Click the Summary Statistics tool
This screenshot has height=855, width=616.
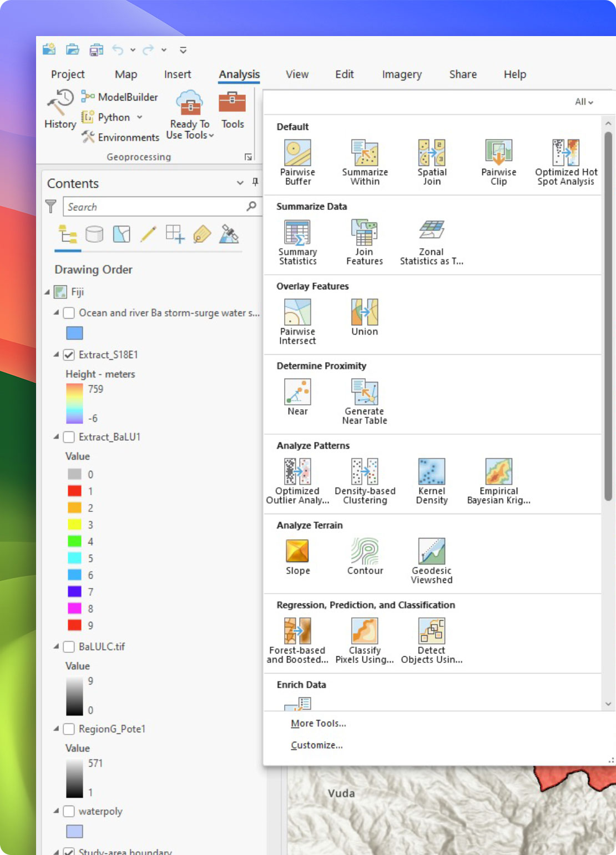pos(297,242)
